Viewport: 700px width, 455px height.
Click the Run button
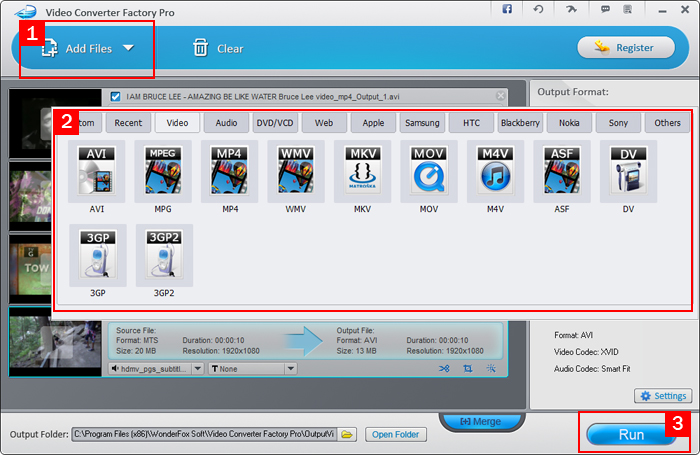(x=631, y=434)
